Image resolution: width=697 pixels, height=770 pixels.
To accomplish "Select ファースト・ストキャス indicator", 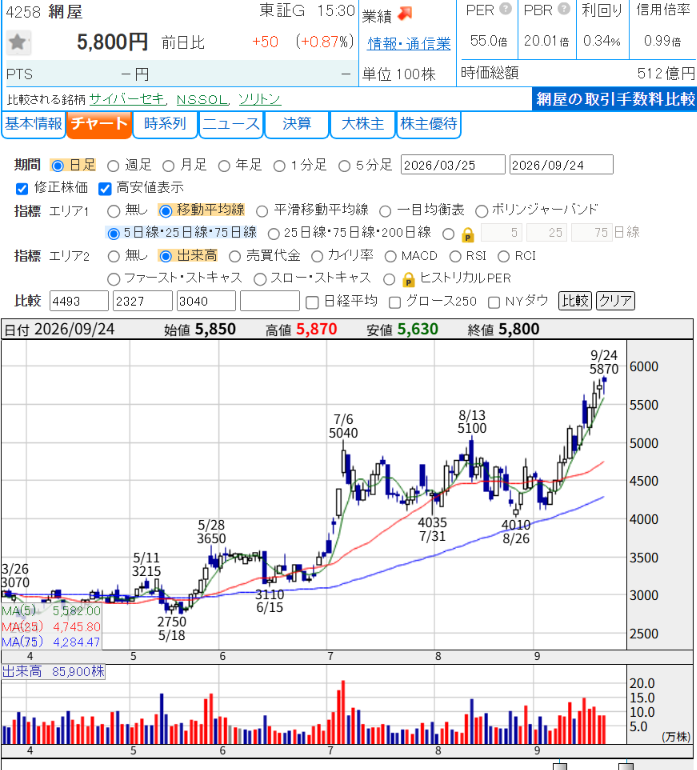I will [x=113, y=279].
